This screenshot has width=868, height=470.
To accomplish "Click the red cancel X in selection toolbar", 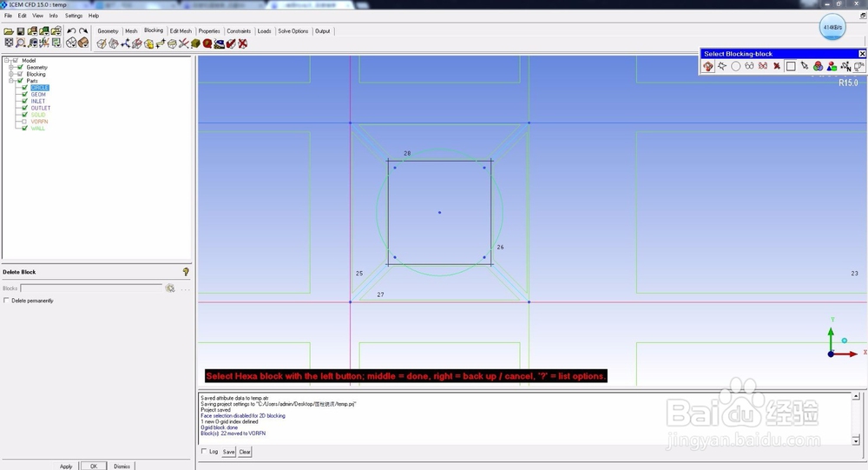I will click(777, 66).
